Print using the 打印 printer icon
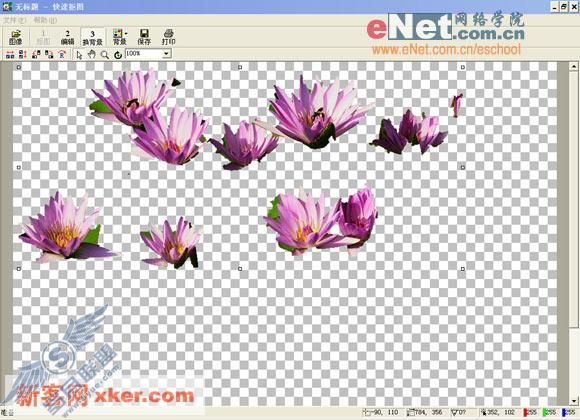 coord(168,37)
